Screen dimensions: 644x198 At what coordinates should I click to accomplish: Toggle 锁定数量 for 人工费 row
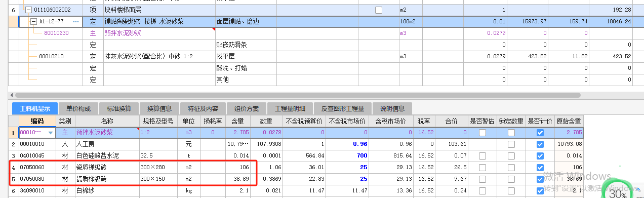511,144
